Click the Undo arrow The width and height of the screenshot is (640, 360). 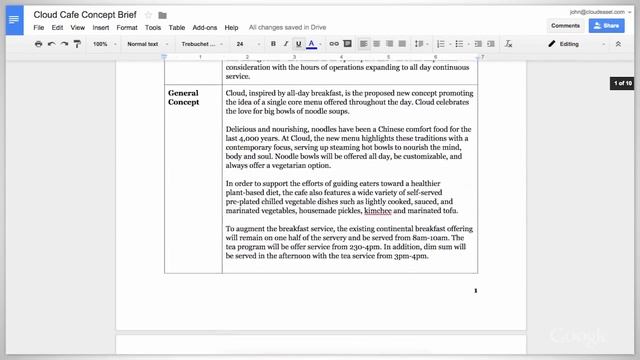51,44
